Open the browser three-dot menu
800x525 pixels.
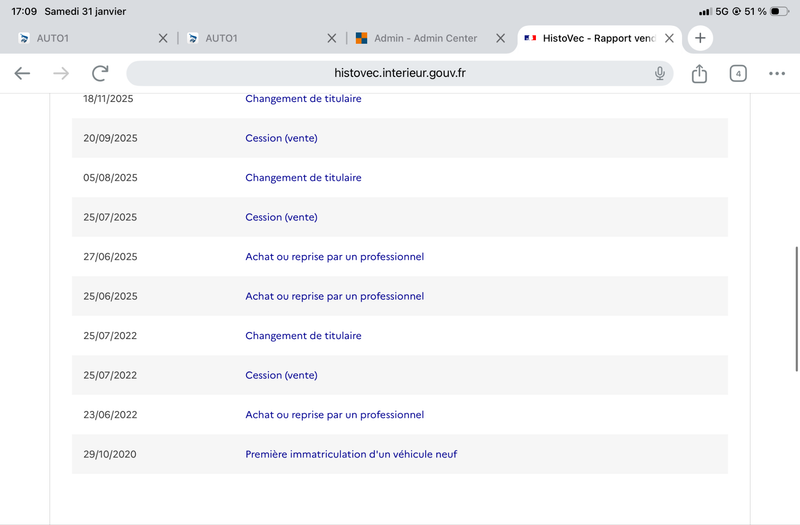pos(777,73)
